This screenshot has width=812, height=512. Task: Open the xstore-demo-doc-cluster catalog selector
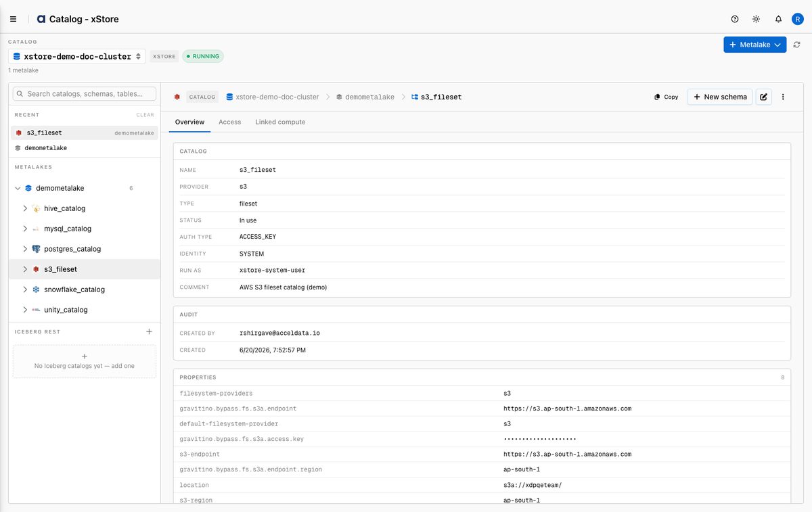[77, 56]
